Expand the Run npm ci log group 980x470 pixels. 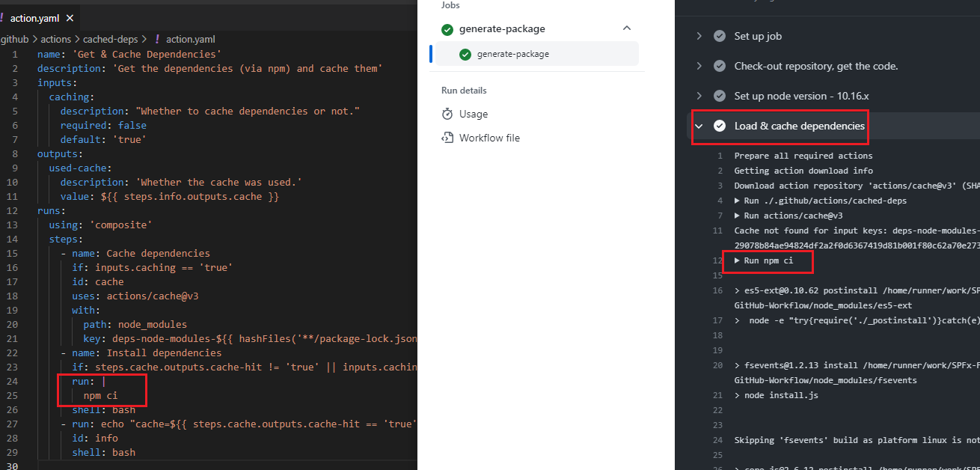click(x=738, y=260)
